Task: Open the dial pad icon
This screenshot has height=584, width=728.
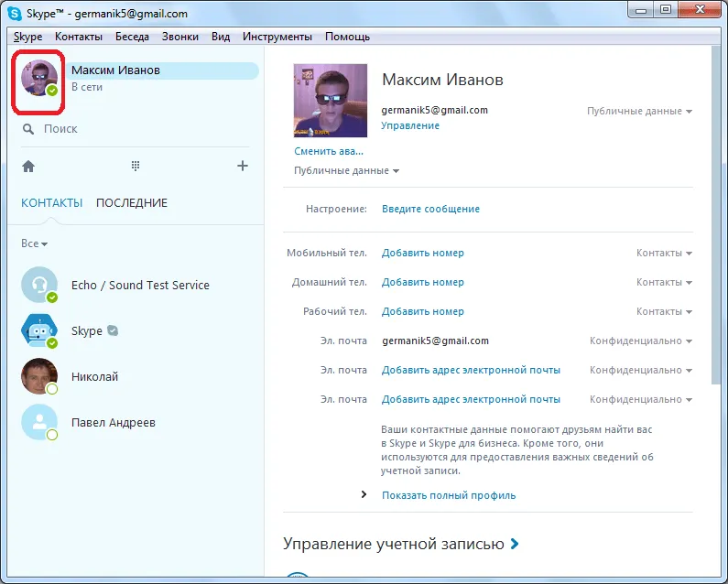Action: click(x=136, y=166)
